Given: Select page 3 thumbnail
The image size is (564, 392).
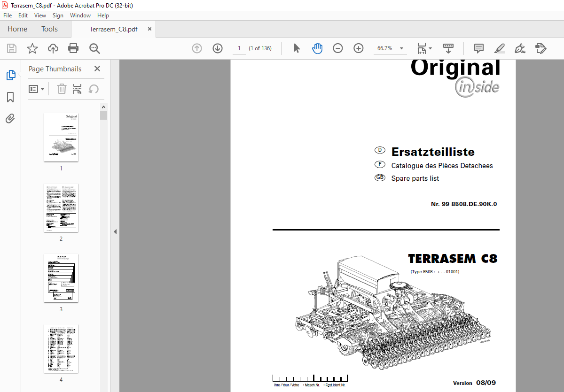Looking at the screenshot, I should (x=61, y=278).
